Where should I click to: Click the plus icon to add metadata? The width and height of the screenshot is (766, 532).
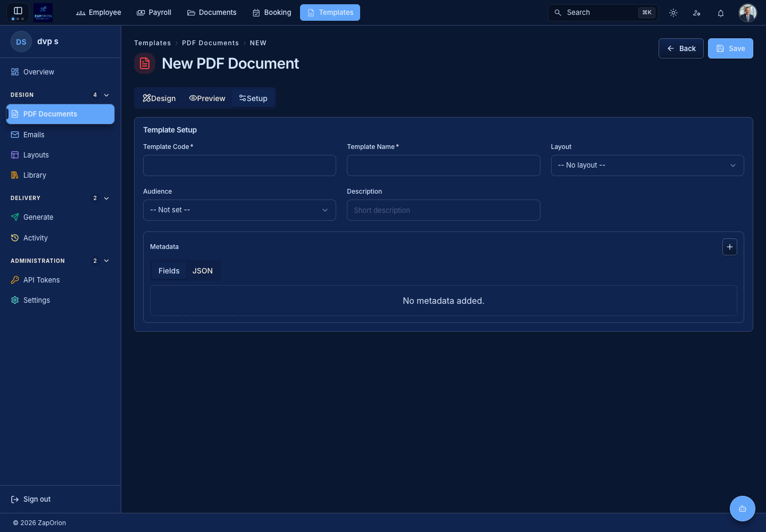tap(730, 247)
